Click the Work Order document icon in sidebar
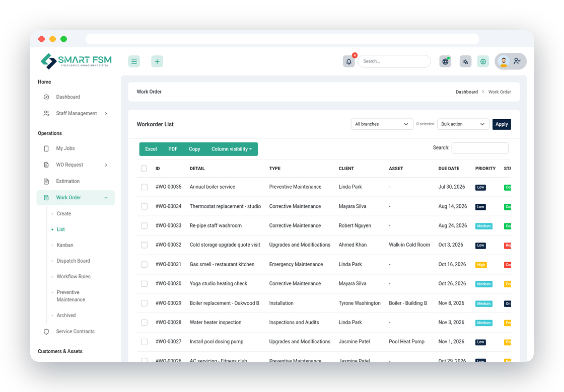The height and width of the screenshot is (392, 564). tap(46, 198)
